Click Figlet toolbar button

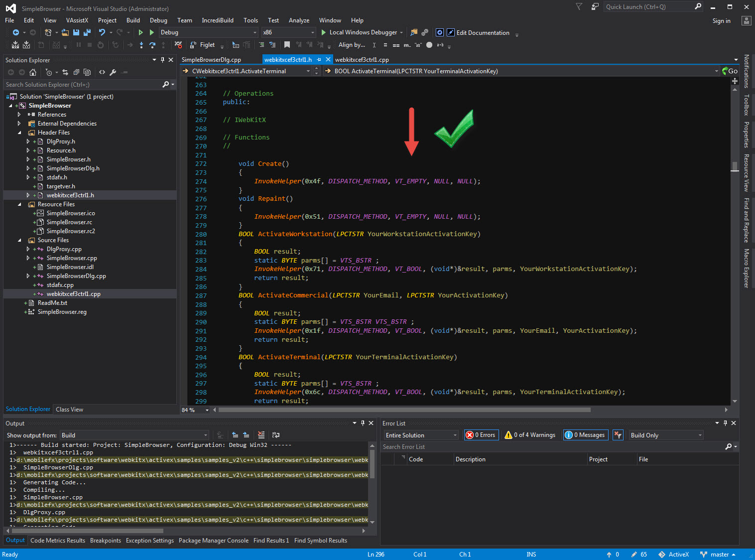[203, 45]
